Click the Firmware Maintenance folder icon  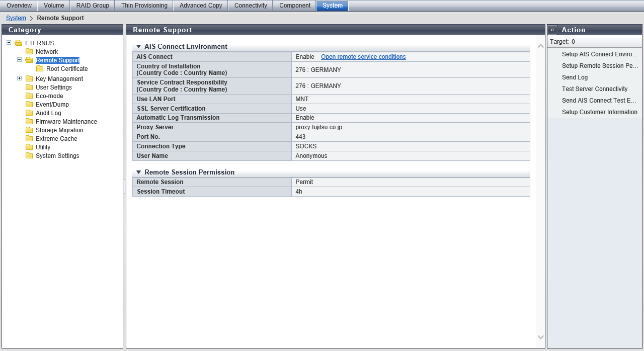(x=29, y=122)
